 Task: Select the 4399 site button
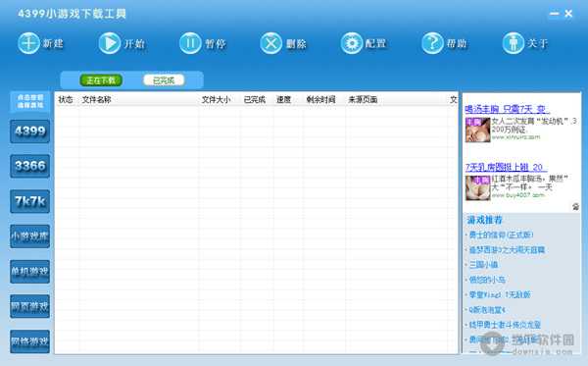(30, 131)
